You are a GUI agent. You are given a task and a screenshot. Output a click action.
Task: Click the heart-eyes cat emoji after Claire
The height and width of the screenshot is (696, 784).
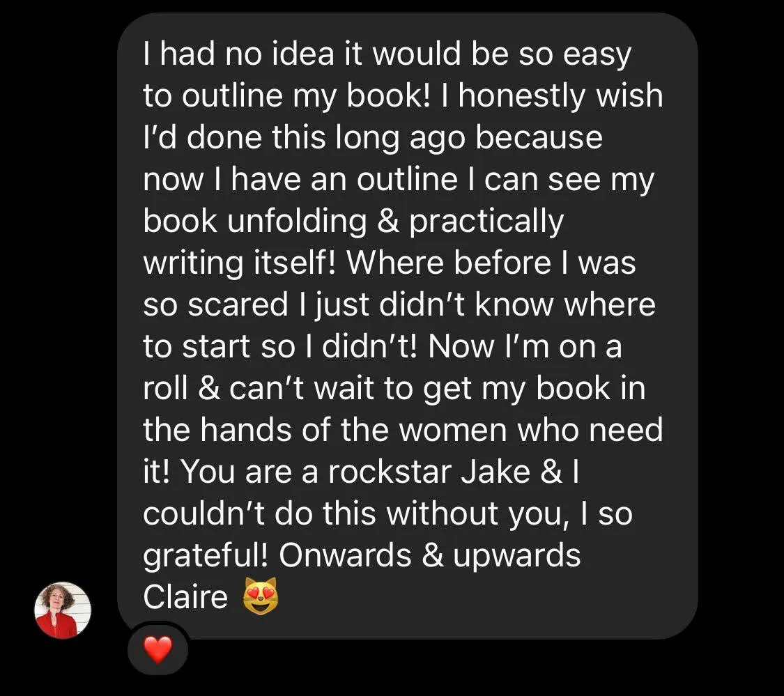pos(260,596)
